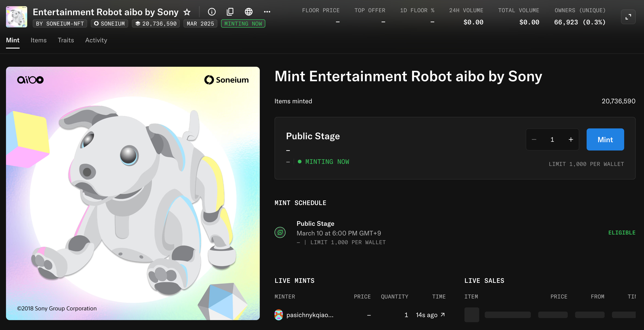
Task: Go to the Activity tab
Action: 96,40
